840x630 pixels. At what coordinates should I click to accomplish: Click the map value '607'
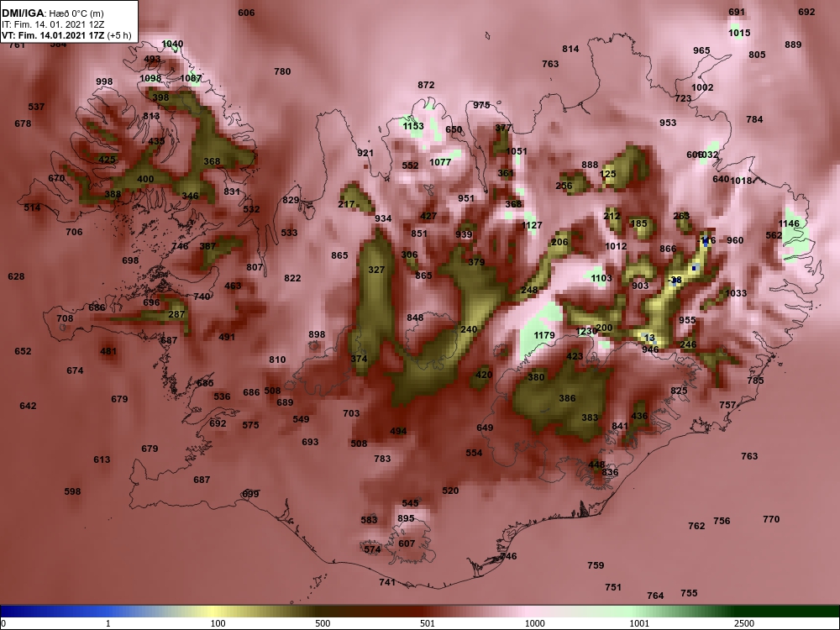pos(407,543)
